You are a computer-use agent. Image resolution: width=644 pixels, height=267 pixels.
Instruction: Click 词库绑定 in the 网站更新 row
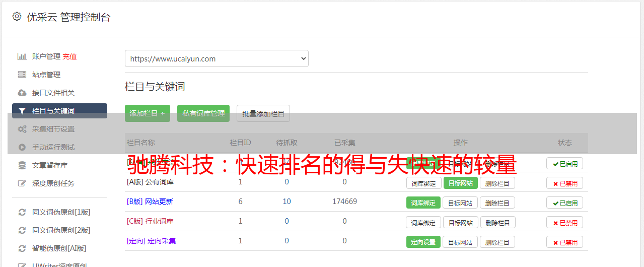(x=423, y=203)
